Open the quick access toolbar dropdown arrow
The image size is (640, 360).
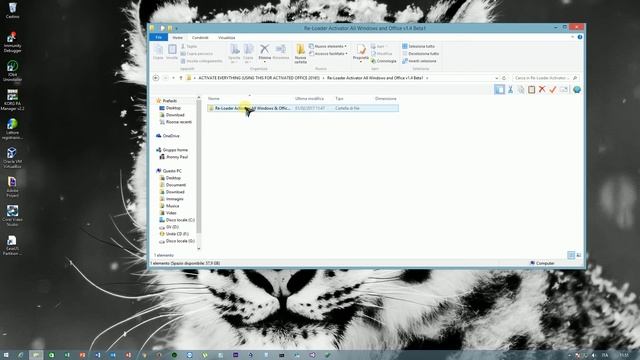pyautogui.click(x=176, y=28)
